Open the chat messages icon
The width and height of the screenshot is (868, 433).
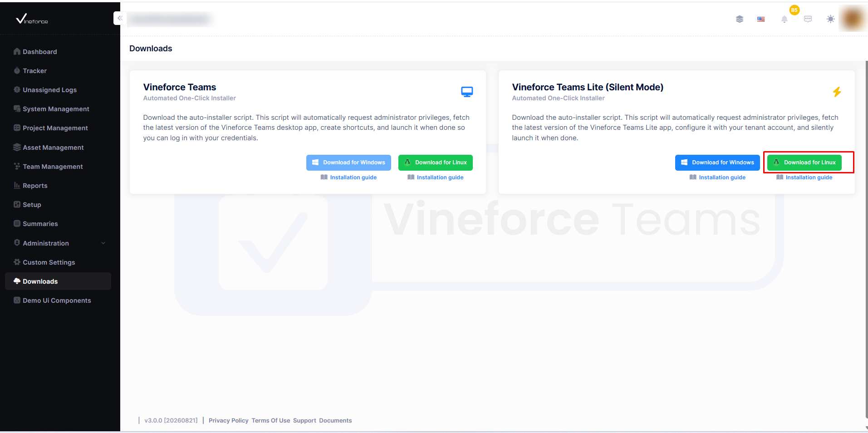(808, 19)
